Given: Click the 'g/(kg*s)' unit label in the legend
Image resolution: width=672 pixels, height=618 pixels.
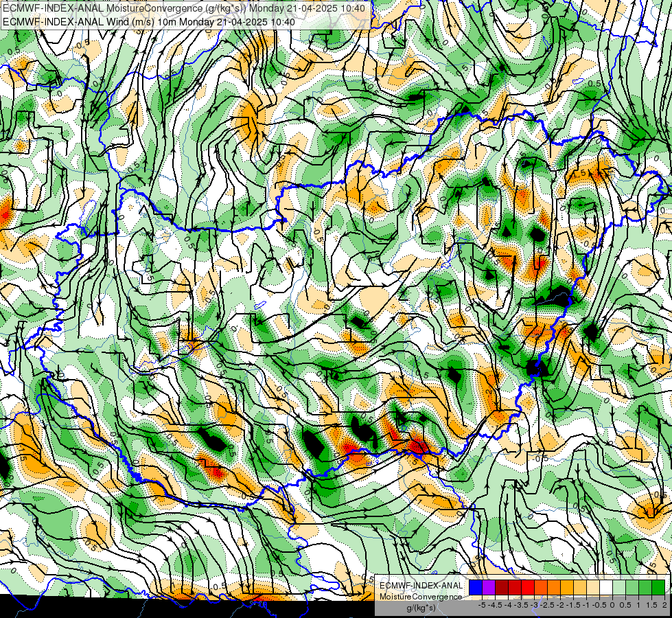Looking at the screenshot, I should point(421,608).
